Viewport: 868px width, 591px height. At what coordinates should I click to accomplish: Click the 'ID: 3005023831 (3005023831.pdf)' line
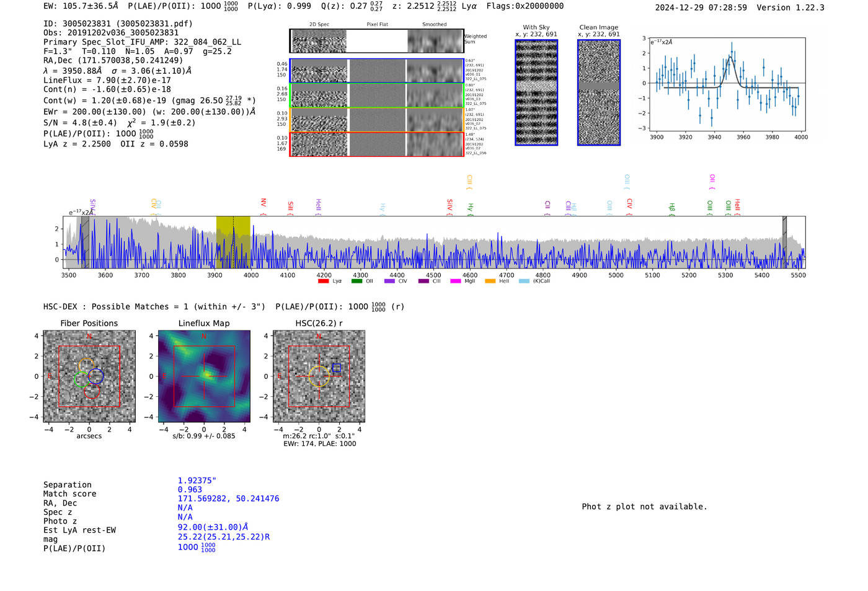(x=118, y=24)
